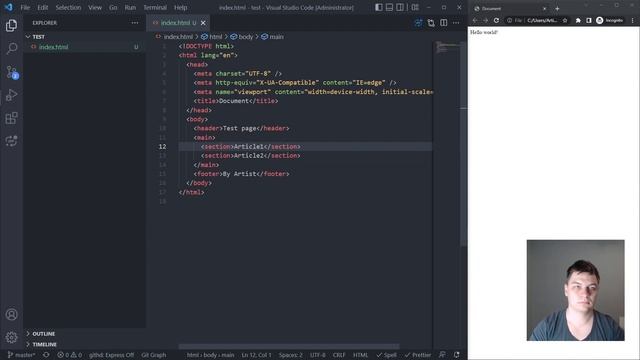This screenshot has height=360, width=640.
Task: Change Spaces: 2 indentation setting
Action: click(x=291, y=355)
